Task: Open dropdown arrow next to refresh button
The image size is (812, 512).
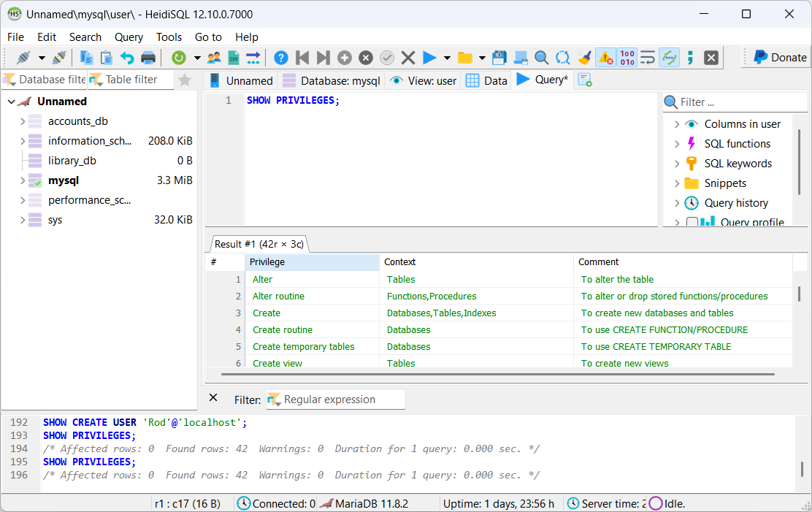Action: point(197,58)
